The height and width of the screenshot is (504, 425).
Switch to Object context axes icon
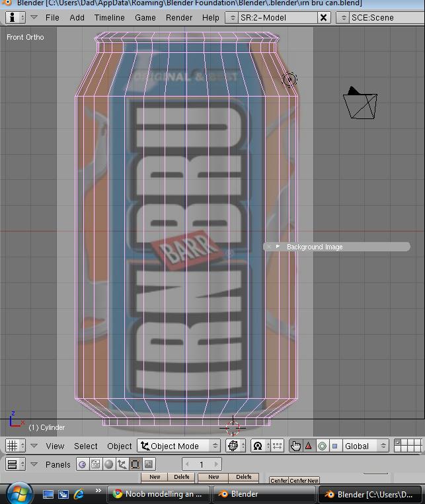(122, 464)
